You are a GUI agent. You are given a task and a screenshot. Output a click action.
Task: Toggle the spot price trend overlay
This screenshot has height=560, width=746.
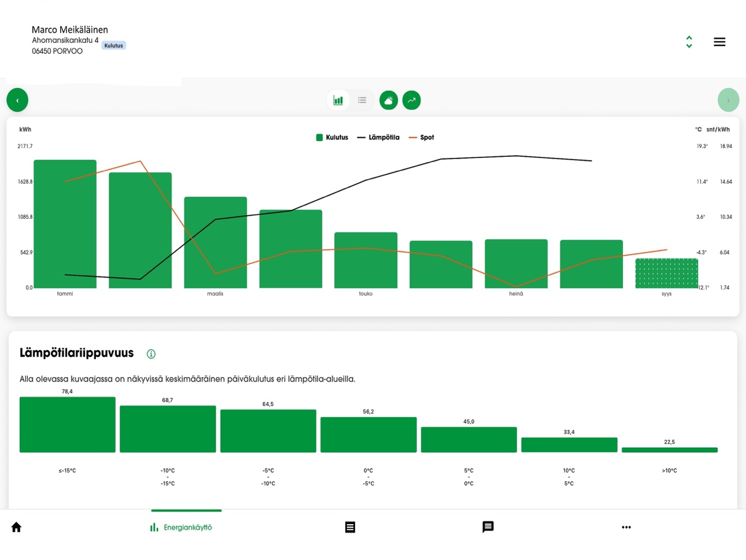click(412, 100)
